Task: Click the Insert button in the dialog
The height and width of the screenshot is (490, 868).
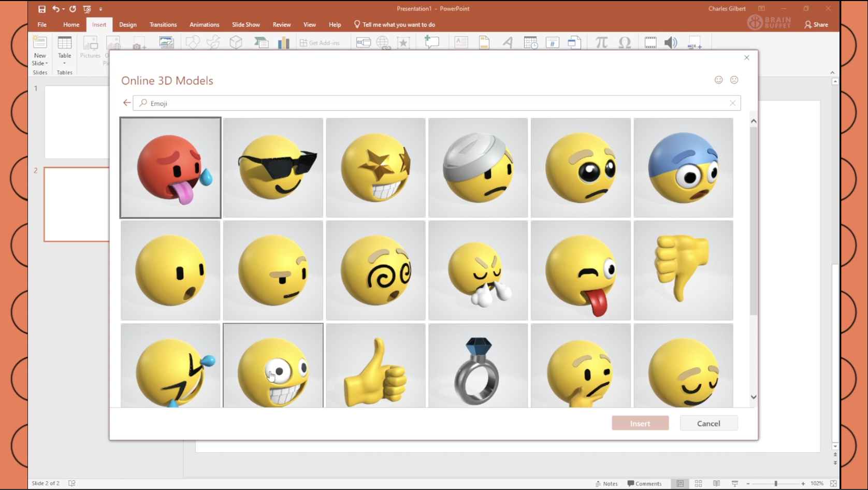Action: click(640, 423)
